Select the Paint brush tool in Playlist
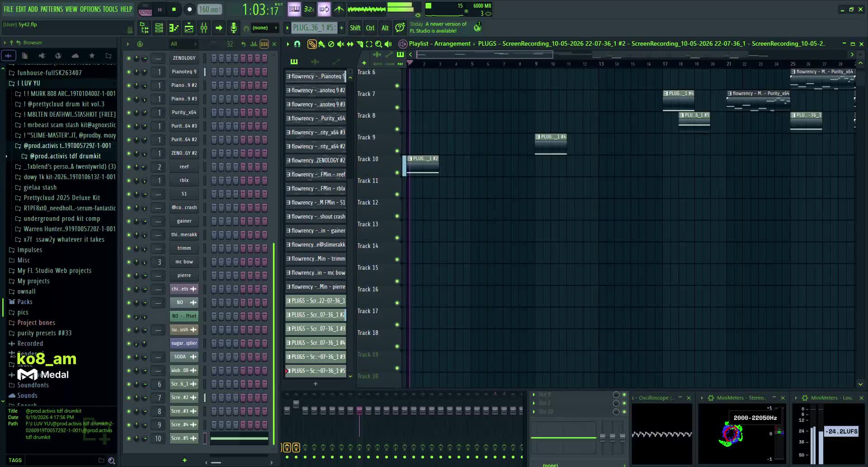The width and height of the screenshot is (868, 467). pyautogui.click(x=321, y=44)
